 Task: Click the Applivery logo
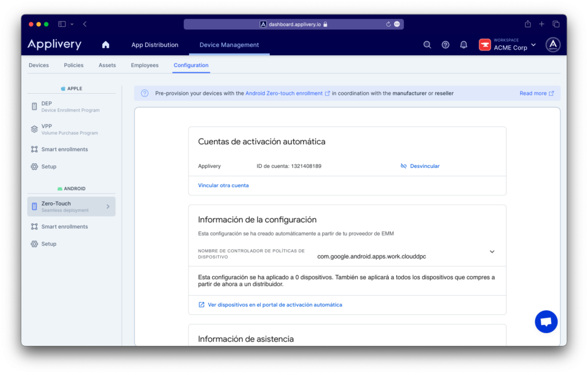pos(55,44)
